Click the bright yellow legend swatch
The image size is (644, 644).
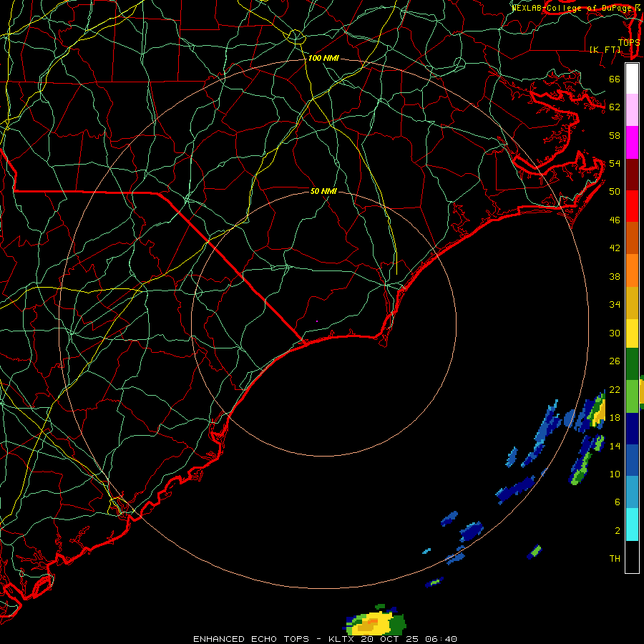point(632,333)
